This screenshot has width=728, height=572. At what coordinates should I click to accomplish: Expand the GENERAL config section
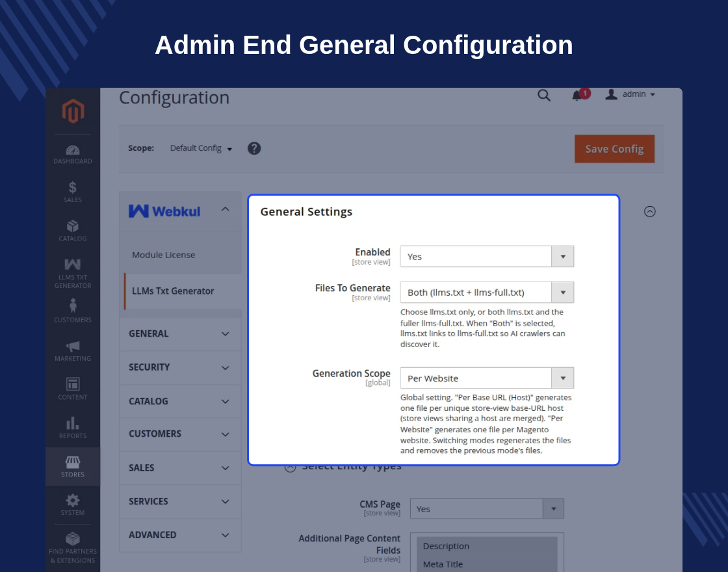pos(179,334)
